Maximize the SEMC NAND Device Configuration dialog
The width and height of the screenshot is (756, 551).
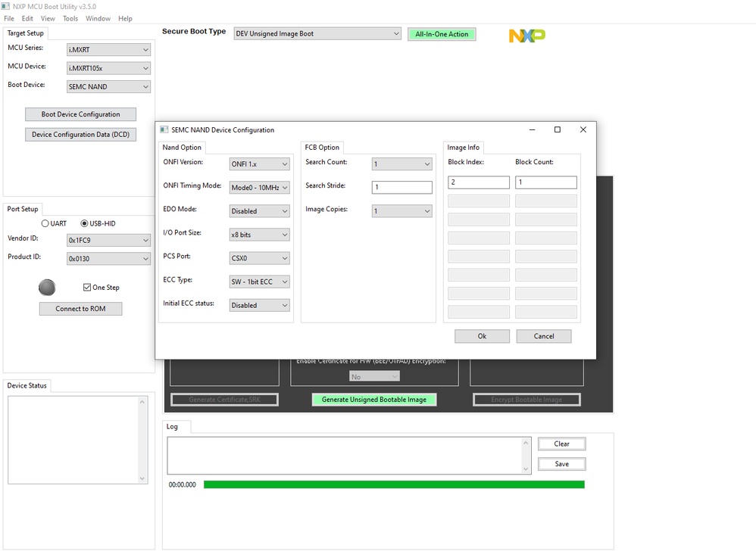(x=558, y=129)
